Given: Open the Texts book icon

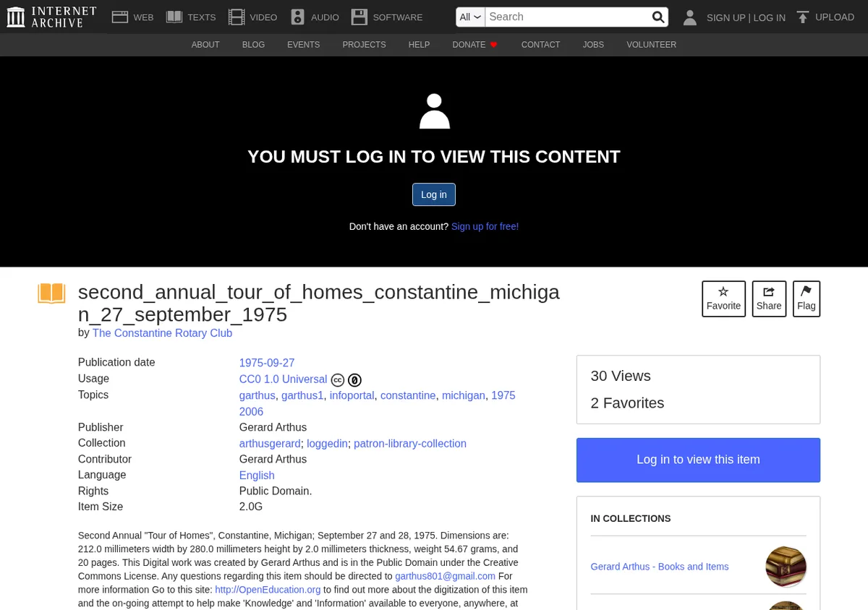Looking at the screenshot, I should coord(174,17).
